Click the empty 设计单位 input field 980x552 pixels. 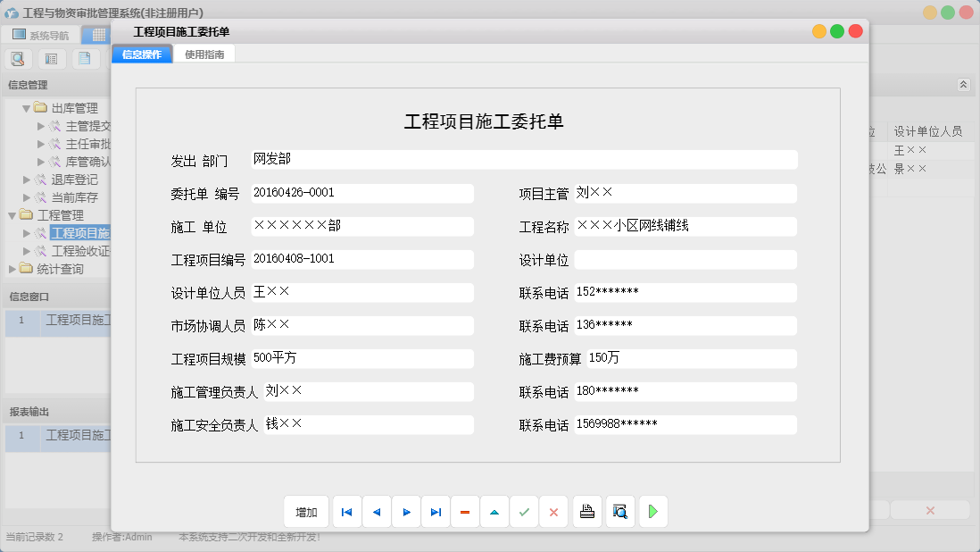pyautogui.click(x=687, y=260)
